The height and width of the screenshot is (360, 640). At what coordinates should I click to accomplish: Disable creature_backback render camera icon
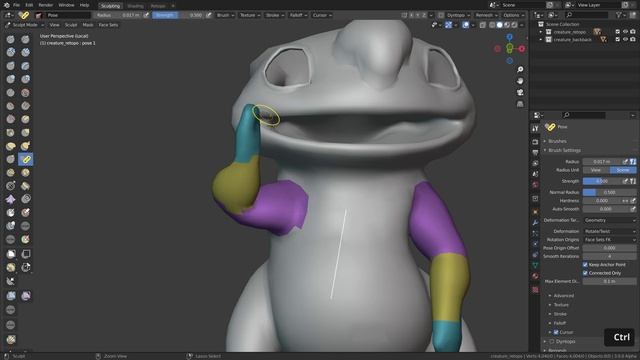pos(633,39)
